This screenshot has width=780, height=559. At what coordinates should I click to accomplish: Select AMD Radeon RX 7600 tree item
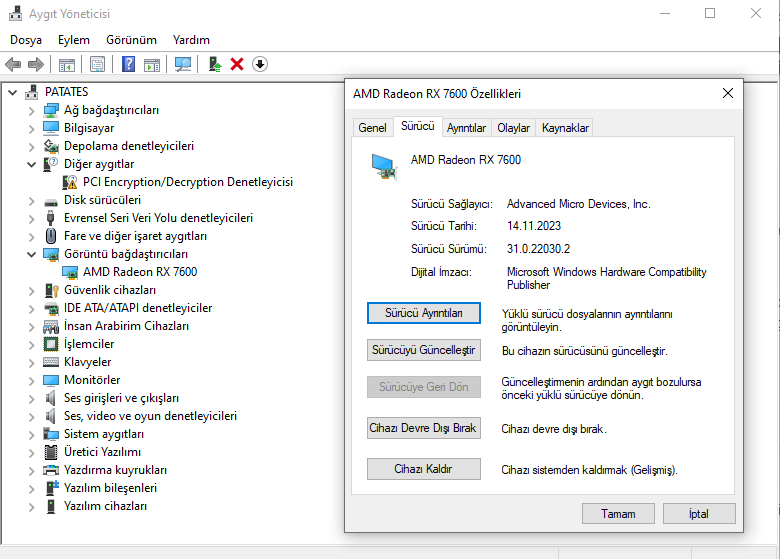point(140,272)
